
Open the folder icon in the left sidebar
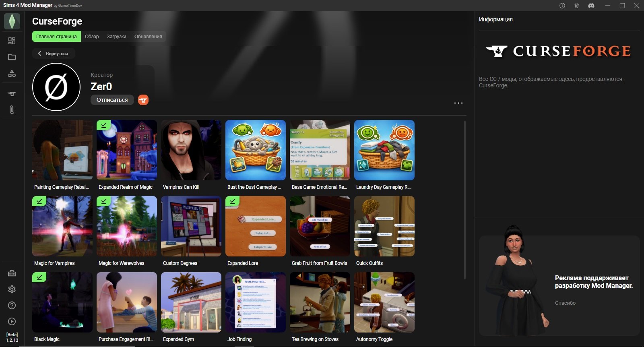coord(12,57)
